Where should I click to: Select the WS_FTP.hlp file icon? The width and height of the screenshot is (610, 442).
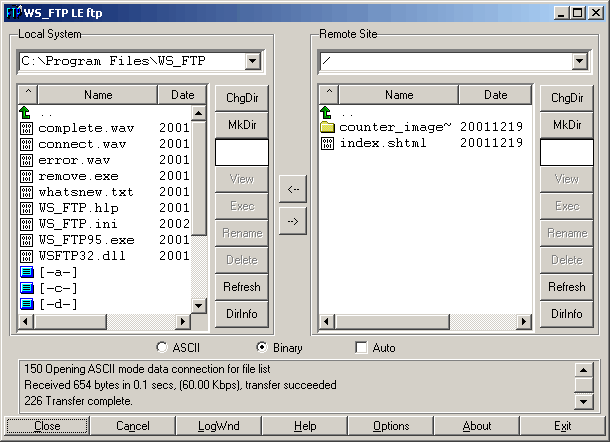pos(26,208)
